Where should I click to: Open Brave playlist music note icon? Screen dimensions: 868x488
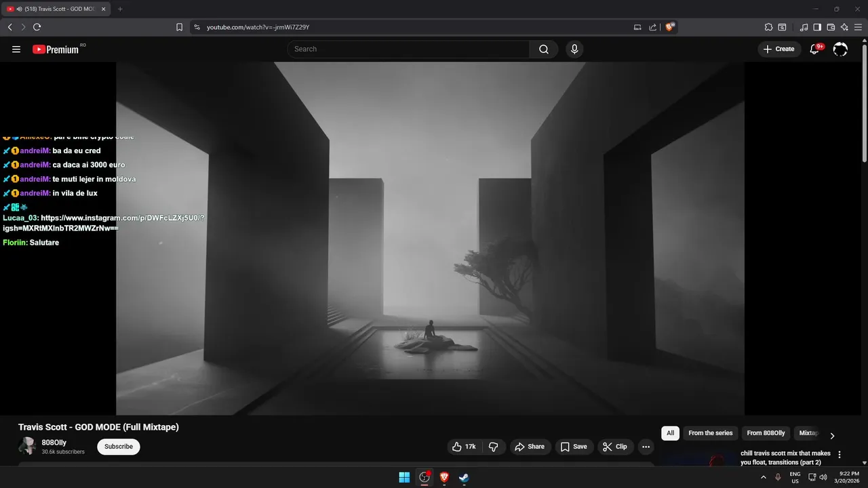[x=804, y=27]
